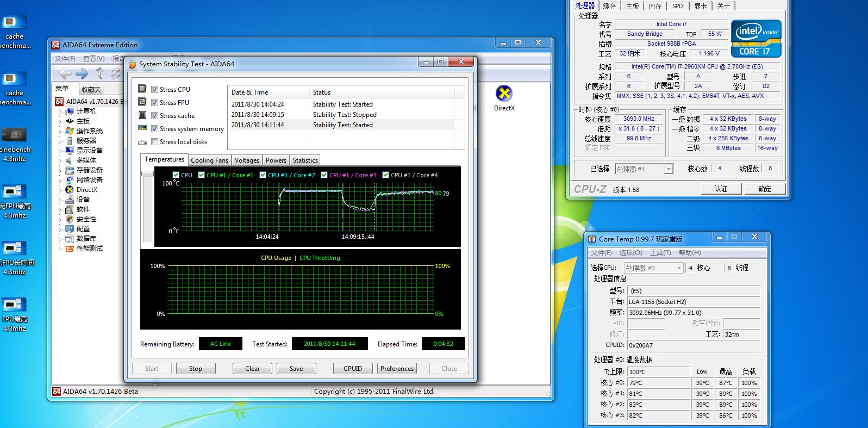868x428 pixels.
Task: Click the back arrow in AIDA64 toolbar
Action: click(x=65, y=73)
